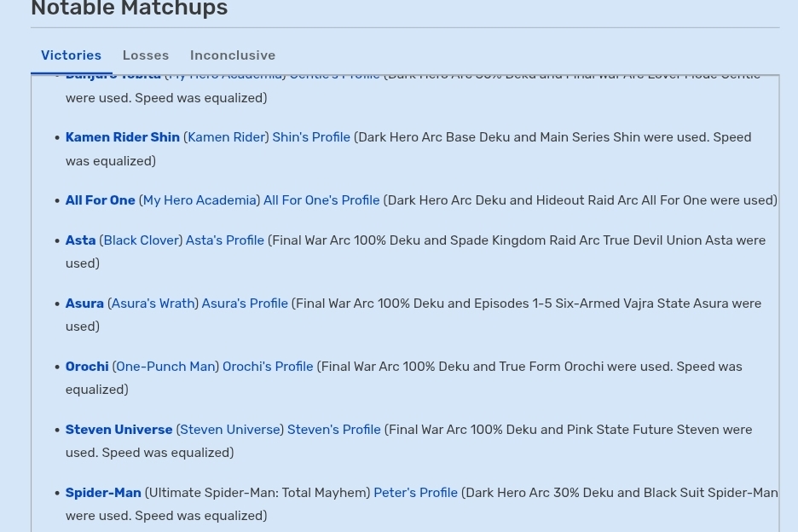This screenshot has height=532, width=798.
Task: Open the bold Asta link
Action: click(x=80, y=240)
